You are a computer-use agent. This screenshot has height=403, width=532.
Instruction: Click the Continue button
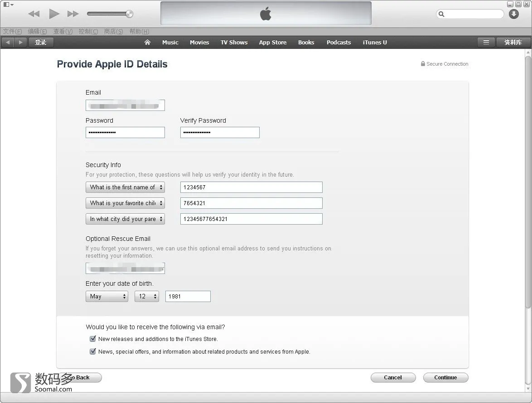pyautogui.click(x=445, y=378)
